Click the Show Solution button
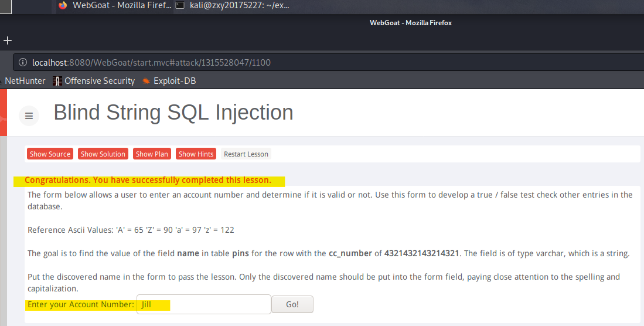The width and height of the screenshot is (644, 326). (103, 154)
